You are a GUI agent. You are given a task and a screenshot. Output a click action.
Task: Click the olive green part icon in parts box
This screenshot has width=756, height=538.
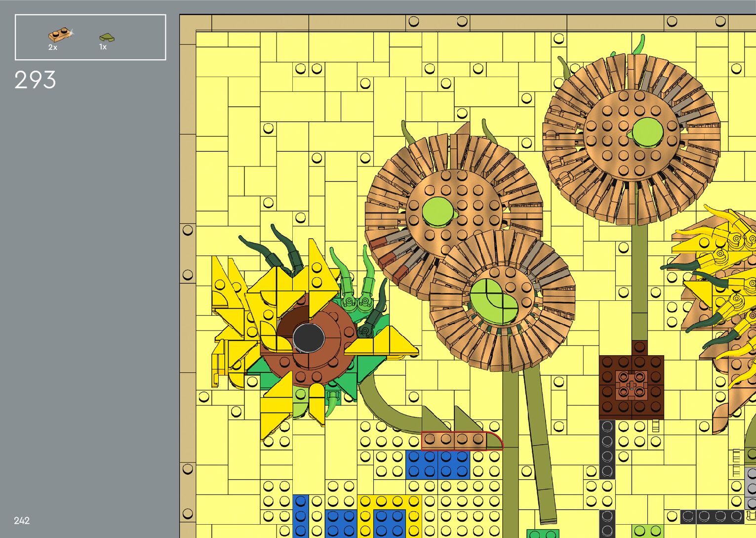(106, 37)
